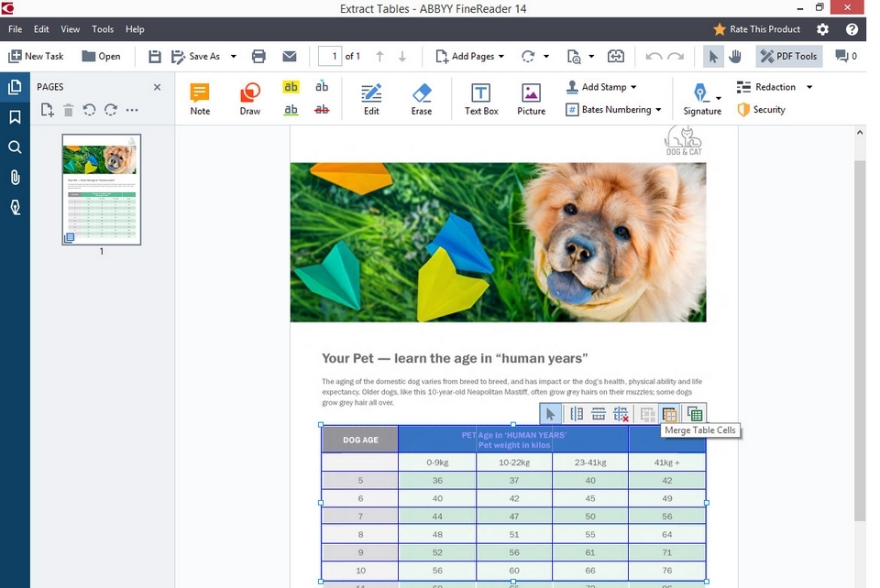Show the Pages sidebar panel
The image size is (880, 588).
[16, 87]
